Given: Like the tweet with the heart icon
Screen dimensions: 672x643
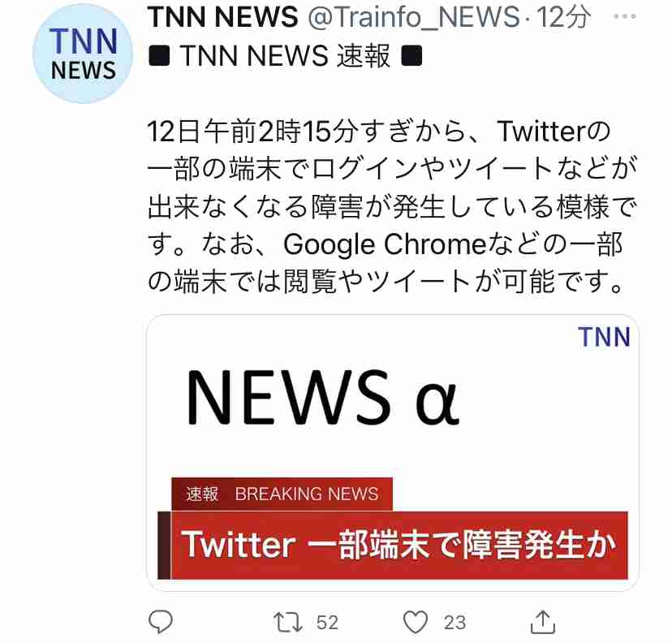Looking at the screenshot, I should tap(416, 622).
